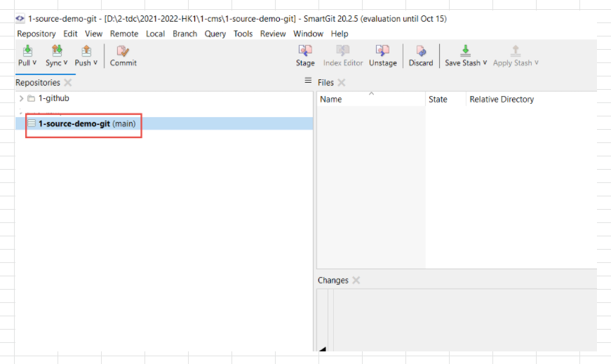Open the Sync dropdown arrow
This screenshot has height=364, width=611.
click(65, 62)
